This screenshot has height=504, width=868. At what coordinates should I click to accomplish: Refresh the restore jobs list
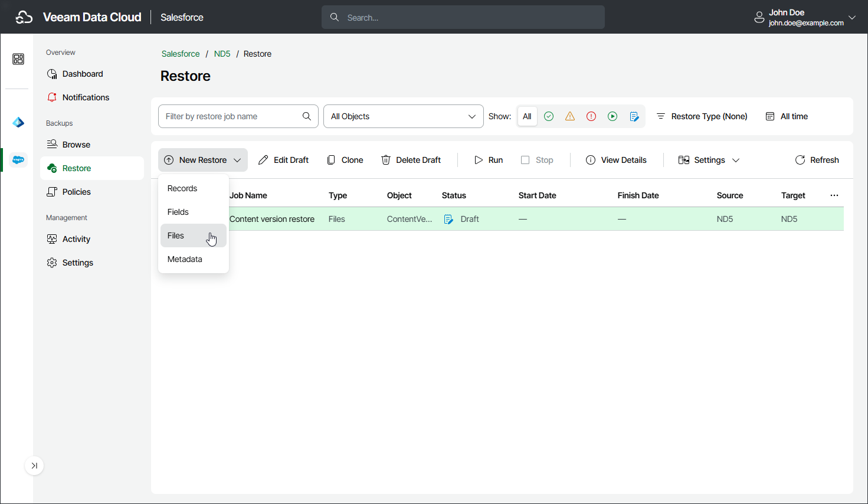tap(817, 160)
